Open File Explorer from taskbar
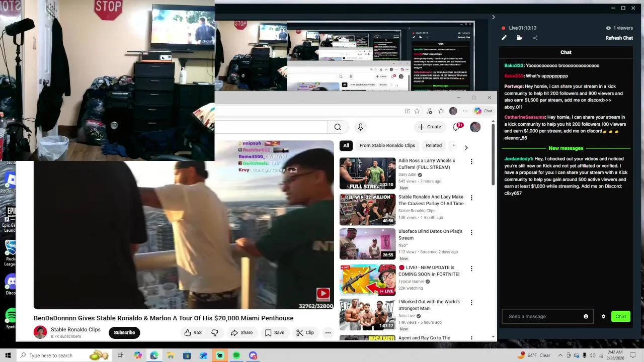 (171, 355)
